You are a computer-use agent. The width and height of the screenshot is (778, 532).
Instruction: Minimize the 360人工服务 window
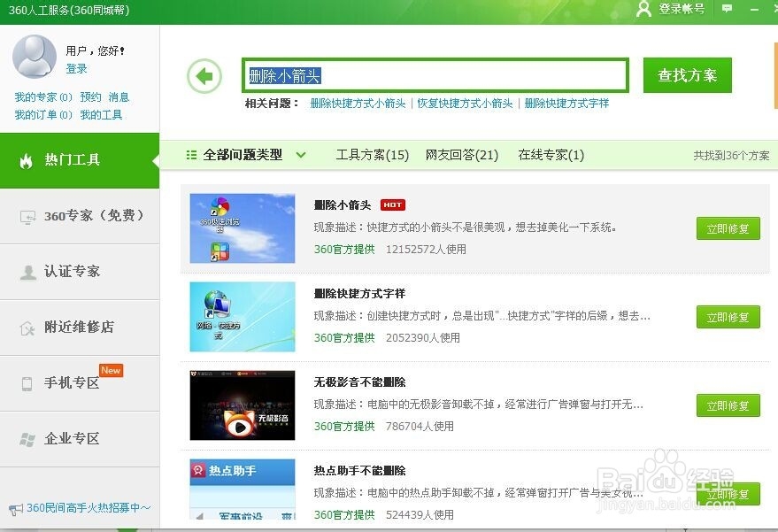pos(754,9)
